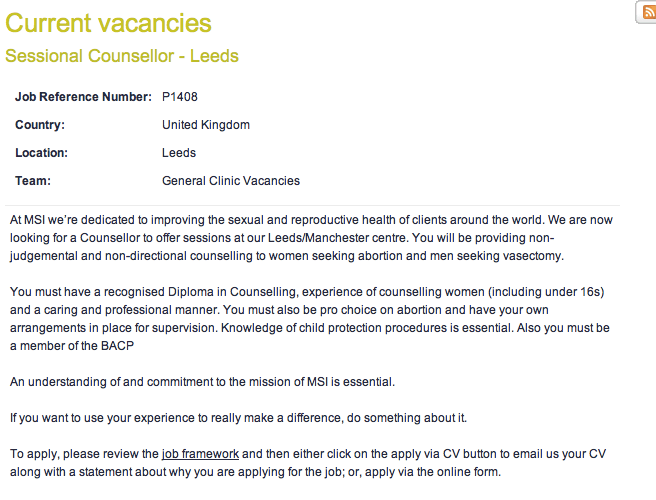The height and width of the screenshot is (500, 656).
Task: Click the 'really make a difference' sentence
Action: coord(238,417)
